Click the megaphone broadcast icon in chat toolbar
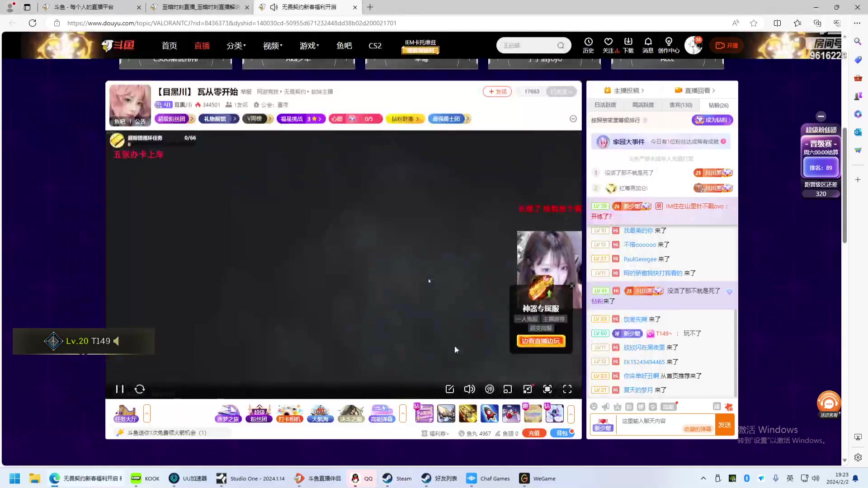 606,407
